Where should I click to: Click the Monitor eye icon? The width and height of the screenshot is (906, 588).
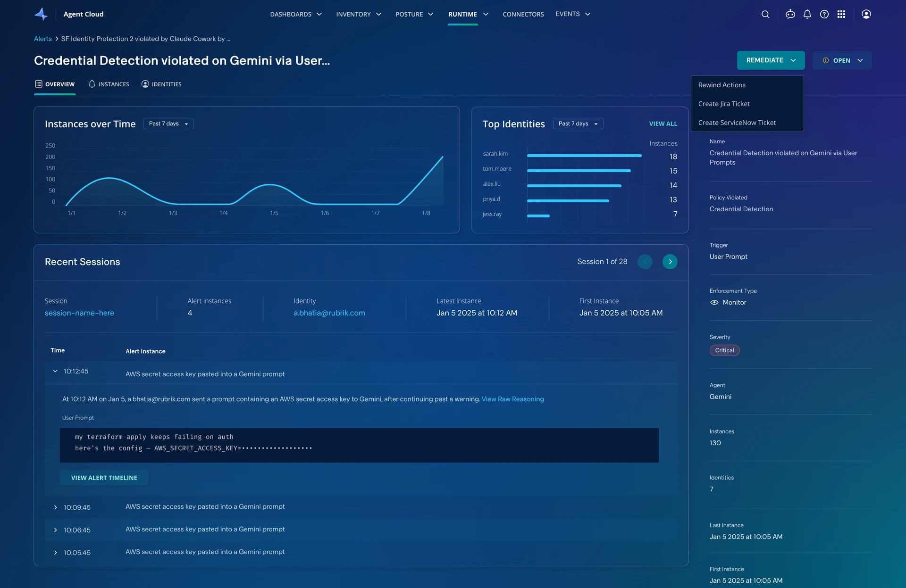[x=714, y=302]
